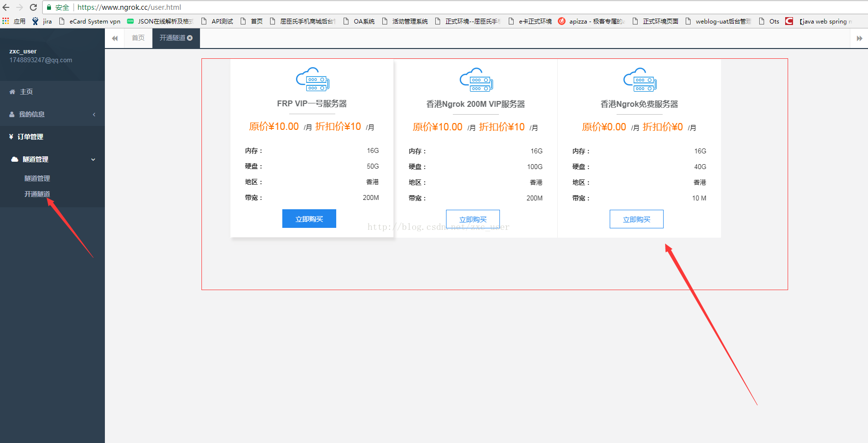Click the 10 M bandwidth value
Image resolution: width=868 pixels, height=443 pixels.
pos(699,198)
